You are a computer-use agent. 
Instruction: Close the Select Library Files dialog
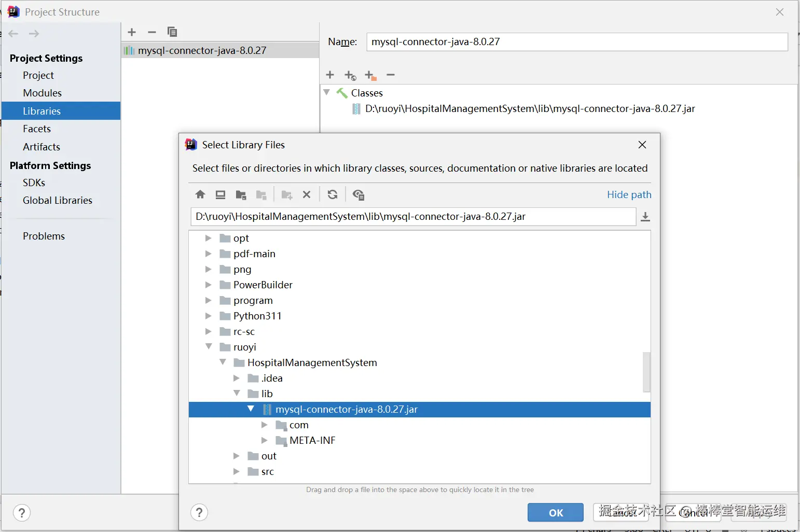[642, 145]
